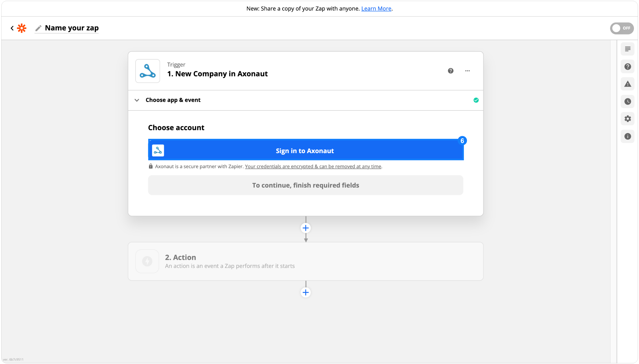Click the lock icon beside the secure partner note

point(151,166)
